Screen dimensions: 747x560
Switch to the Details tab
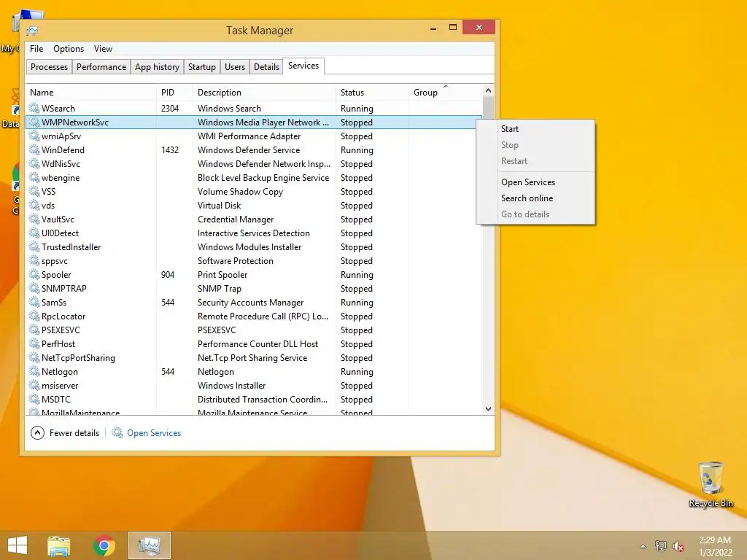(266, 66)
